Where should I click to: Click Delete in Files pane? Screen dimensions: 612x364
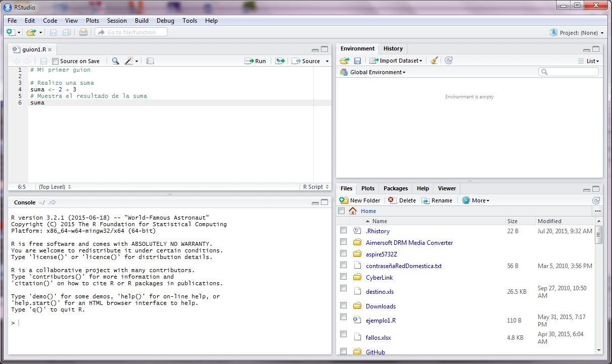402,200
